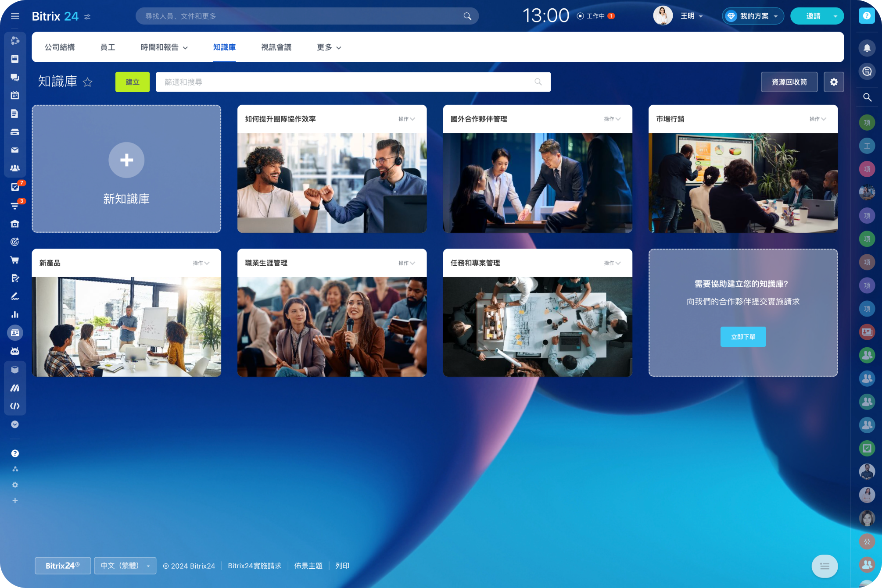Open the developer code icon in sidebar
Screen dimensions: 882x588
[15, 406]
